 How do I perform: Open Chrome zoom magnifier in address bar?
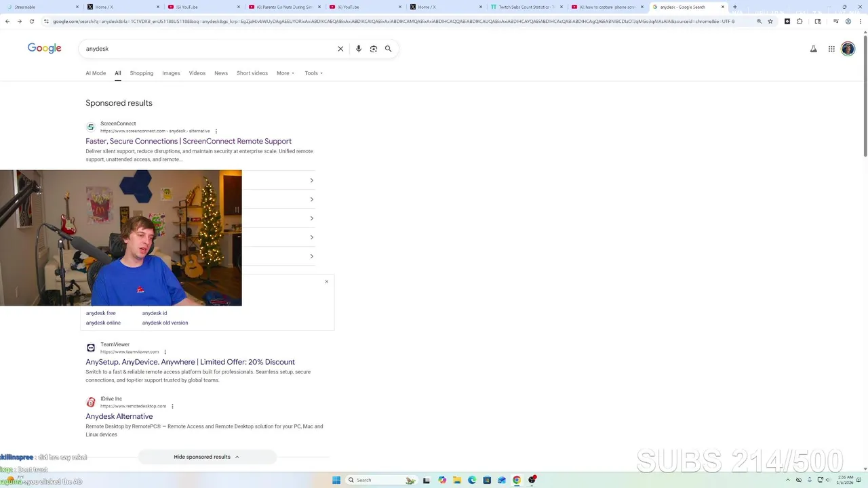click(x=759, y=21)
